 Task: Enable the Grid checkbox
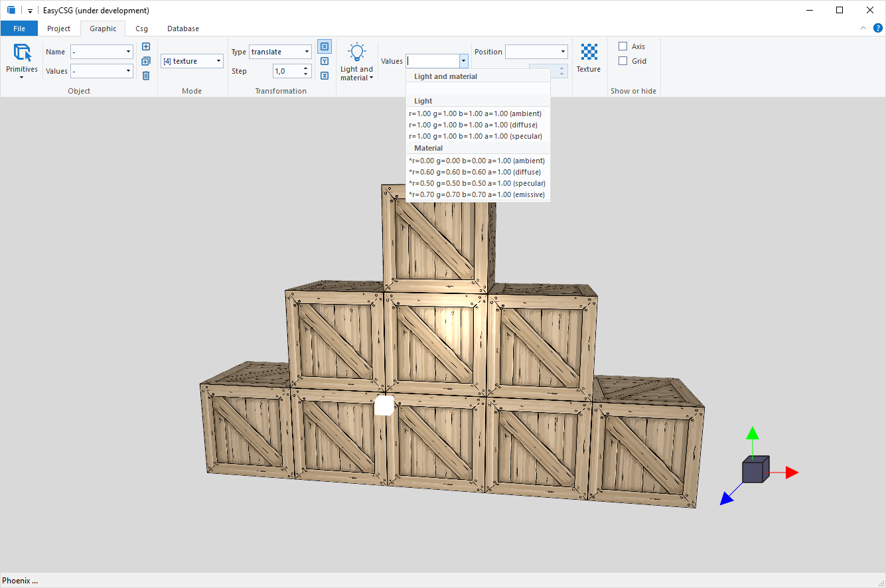pyautogui.click(x=623, y=61)
